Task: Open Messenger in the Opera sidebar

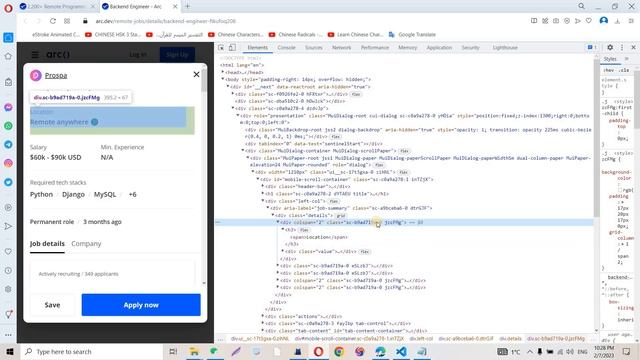Action: click(8, 107)
